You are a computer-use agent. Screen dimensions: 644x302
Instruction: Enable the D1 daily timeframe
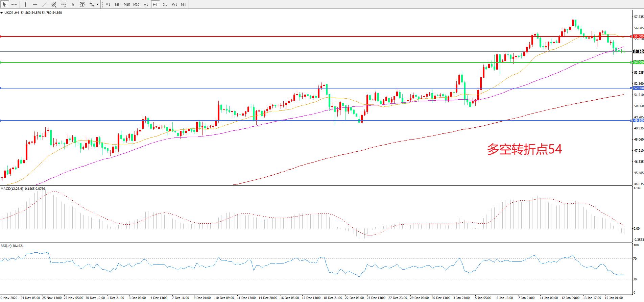click(165, 4)
